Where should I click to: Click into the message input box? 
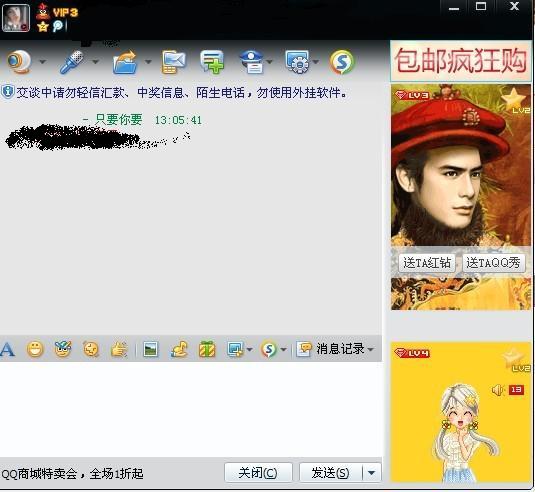click(190, 409)
